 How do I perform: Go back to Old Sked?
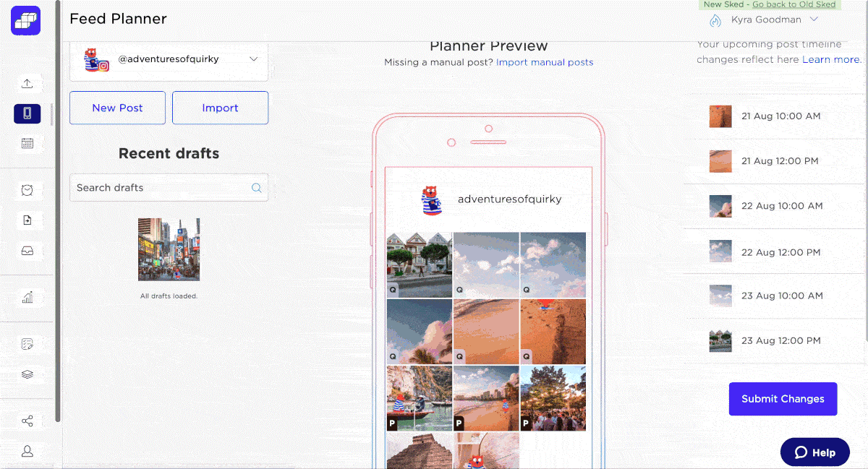(795, 4)
